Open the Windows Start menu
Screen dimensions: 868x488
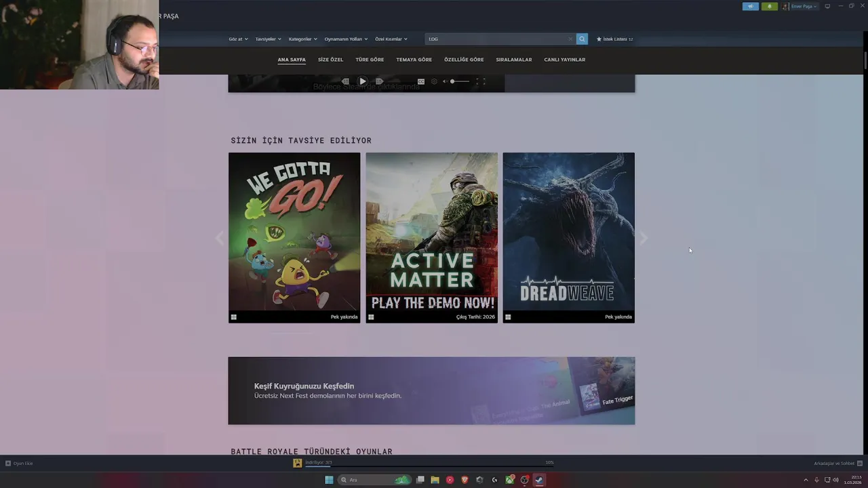coord(329,480)
